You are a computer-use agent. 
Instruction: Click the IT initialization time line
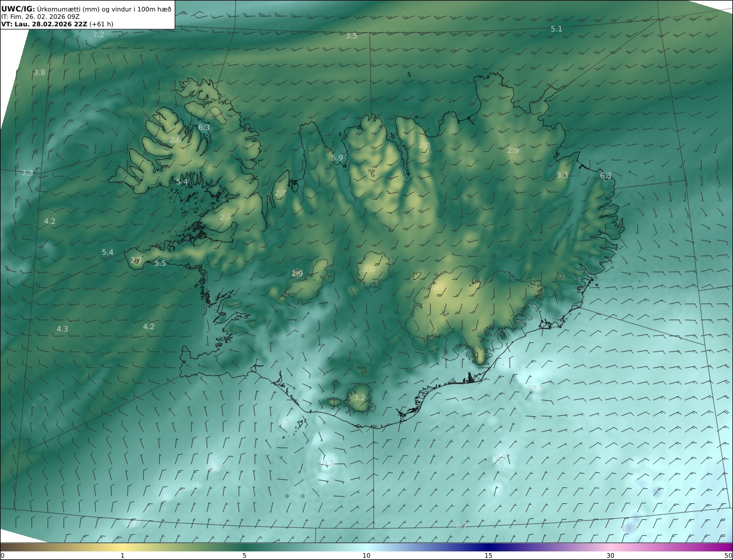[x=41, y=17]
